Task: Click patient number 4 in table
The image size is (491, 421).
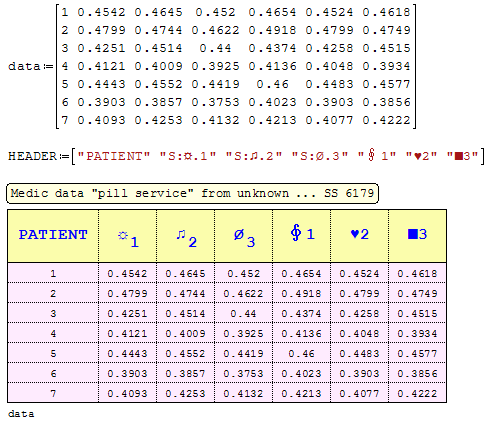Action: (x=53, y=333)
